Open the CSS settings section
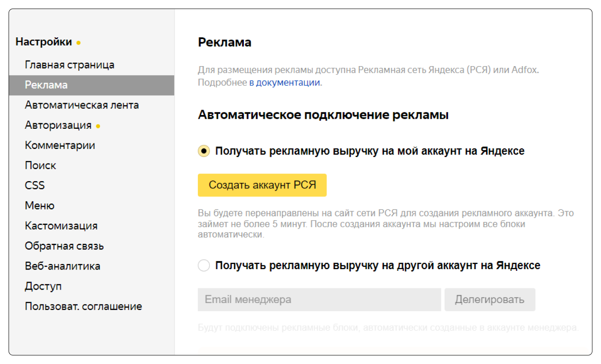The width and height of the screenshot is (601, 364). click(35, 185)
